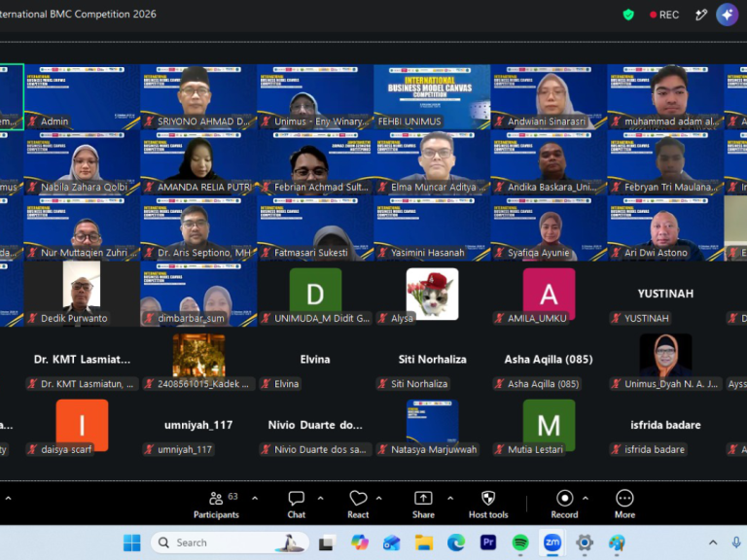747x560 pixels.
Task: Select muhammad adam's video tile
Action: point(665,97)
